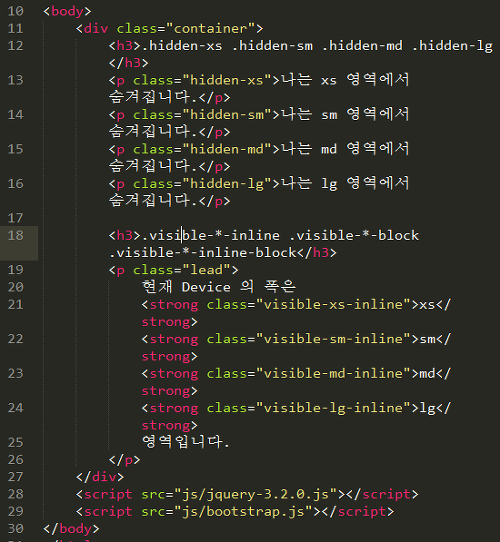
Task: Click the word Device on line 20
Action: pyautogui.click(x=206, y=287)
